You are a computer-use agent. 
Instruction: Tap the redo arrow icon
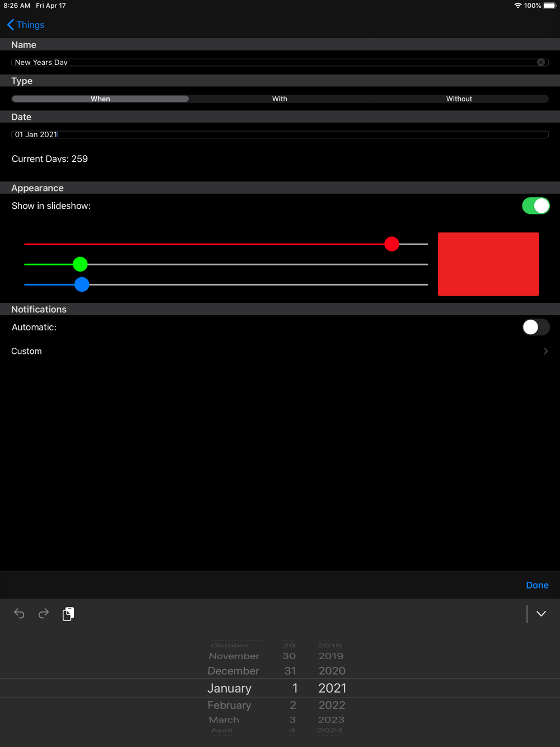[44, 614]
